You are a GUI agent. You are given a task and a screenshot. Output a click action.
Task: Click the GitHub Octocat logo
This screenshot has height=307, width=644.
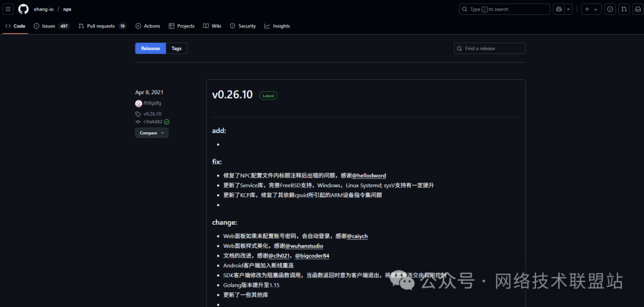pos(23,9)
